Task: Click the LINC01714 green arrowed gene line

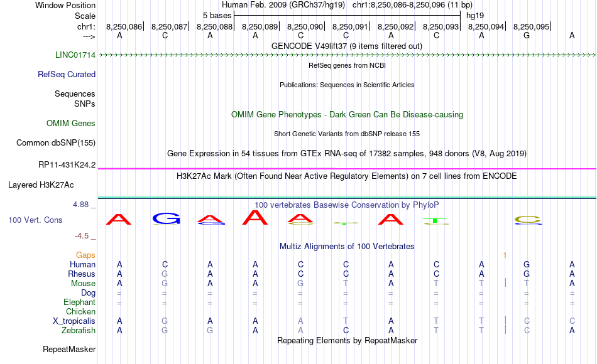Action: click(x=347, y=55)
